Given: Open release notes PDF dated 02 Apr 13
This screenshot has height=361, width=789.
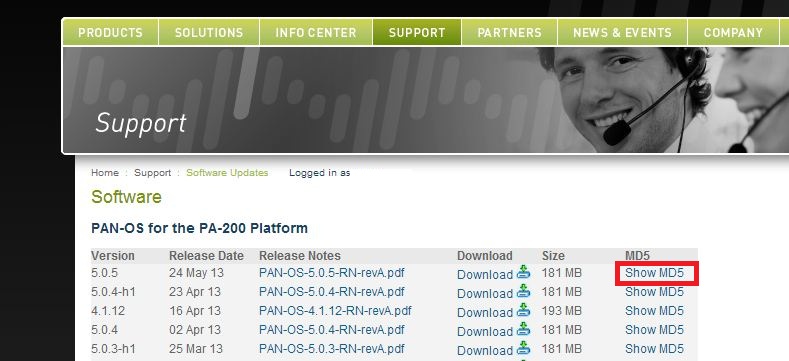Looking at the screenshot, I should [332, 330].
